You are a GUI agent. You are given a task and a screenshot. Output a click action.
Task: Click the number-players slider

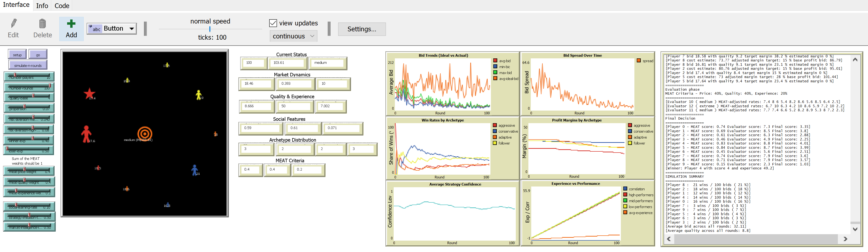click(29, 77)
